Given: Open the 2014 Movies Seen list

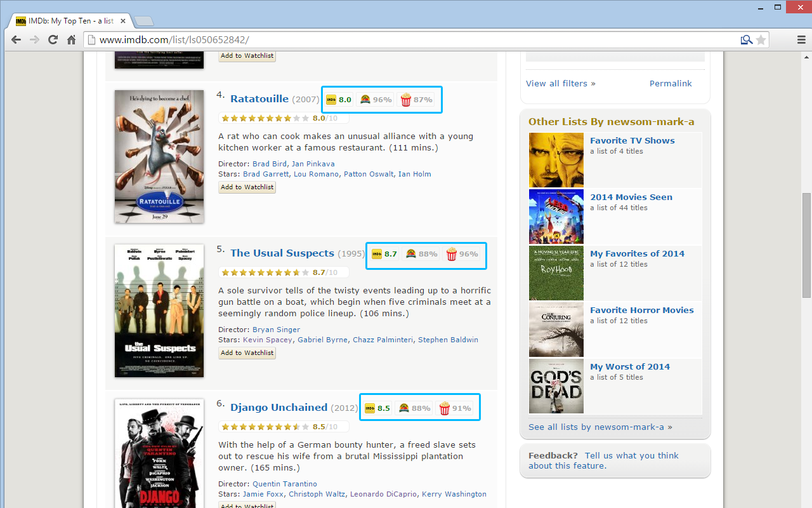Looking at the screenshot, I should (x=631, y=197).
